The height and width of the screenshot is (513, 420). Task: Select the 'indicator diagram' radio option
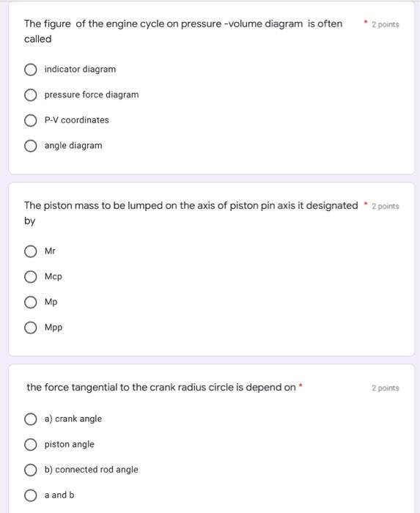[x=31, y=70]
